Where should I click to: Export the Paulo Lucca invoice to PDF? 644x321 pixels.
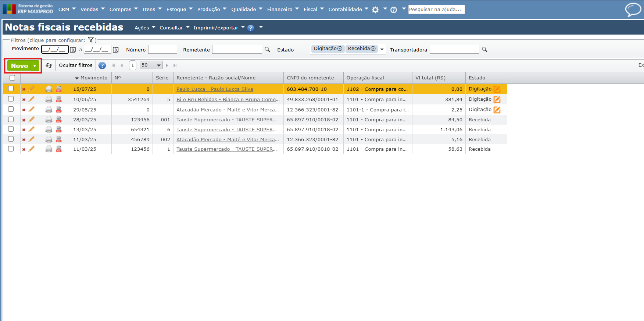59,89
